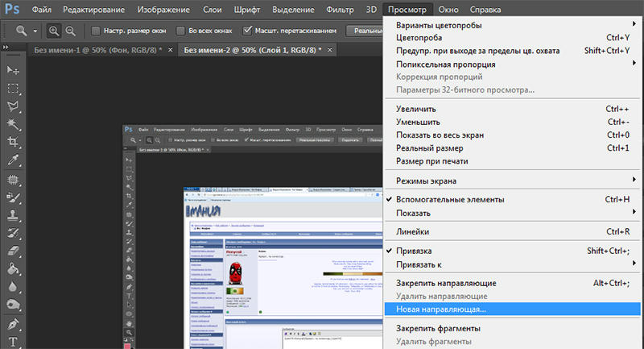Toggle Привязка snapping option
Screen dimensions: 644x349
513,251
